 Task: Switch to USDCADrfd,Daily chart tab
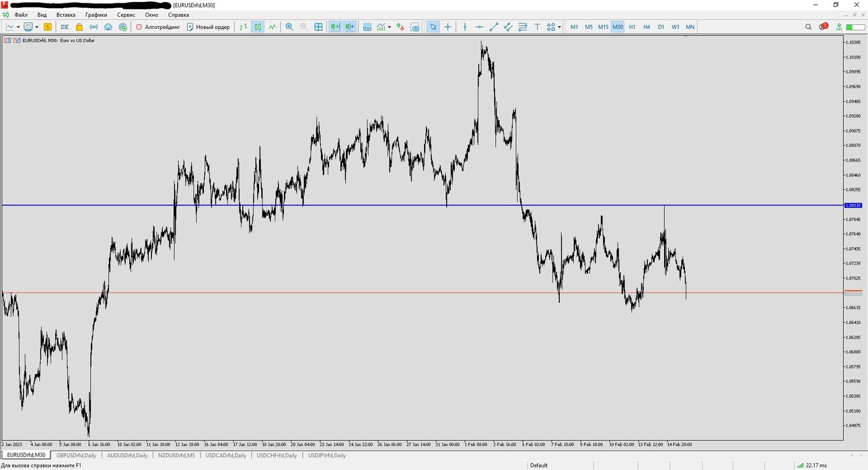pos(226,455)
